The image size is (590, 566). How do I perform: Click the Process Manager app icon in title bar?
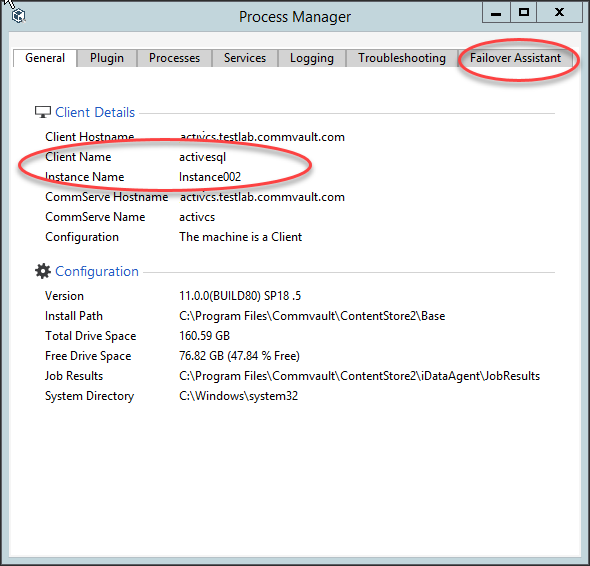18,16
